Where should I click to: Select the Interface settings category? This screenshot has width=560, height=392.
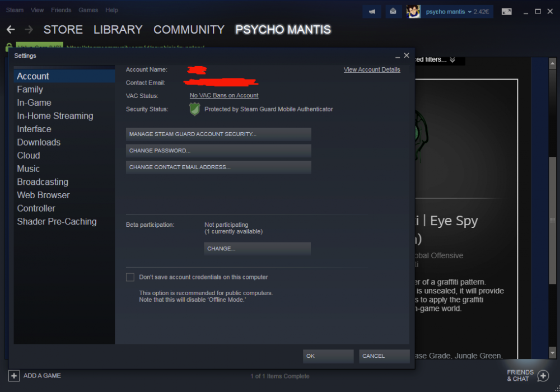(64, 129)
